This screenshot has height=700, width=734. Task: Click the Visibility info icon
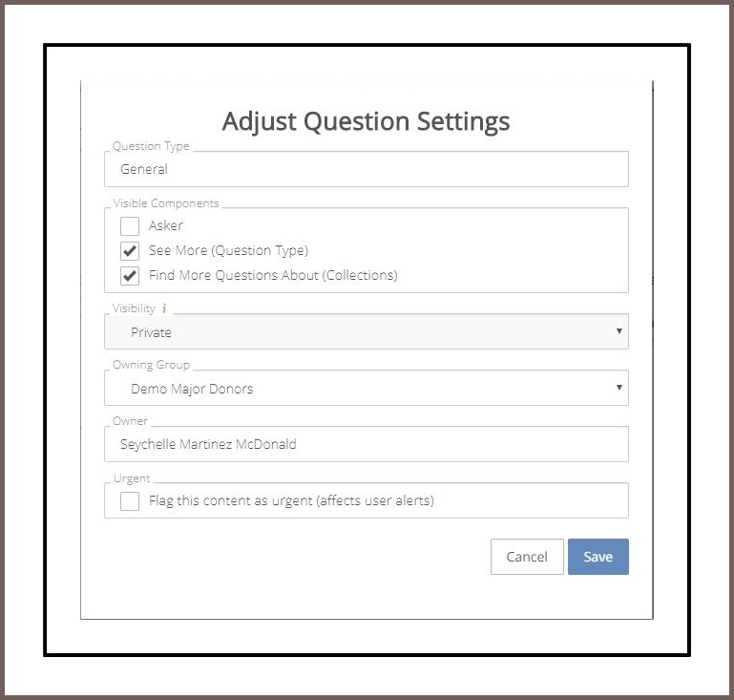[x=164, y=308]
